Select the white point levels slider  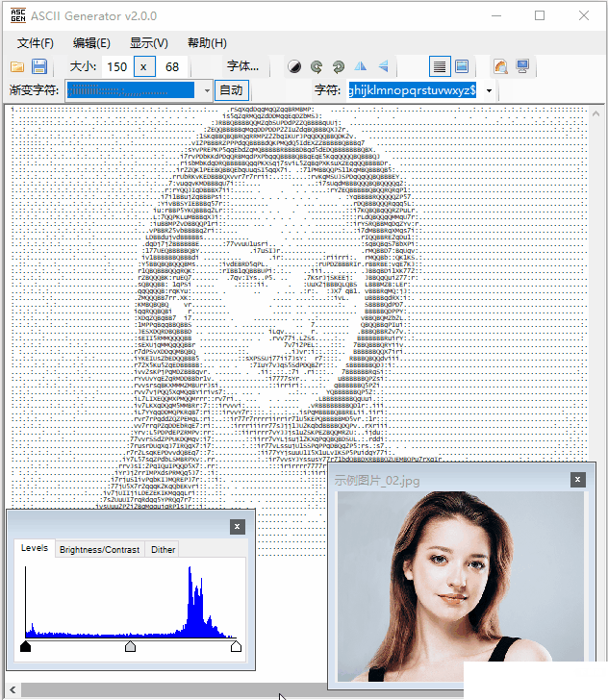click(x=236, y=646)
